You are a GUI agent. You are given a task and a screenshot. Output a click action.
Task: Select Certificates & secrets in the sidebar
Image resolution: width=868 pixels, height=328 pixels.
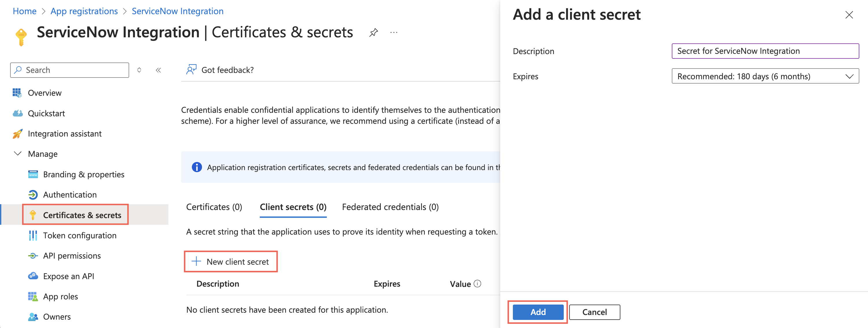82,215
